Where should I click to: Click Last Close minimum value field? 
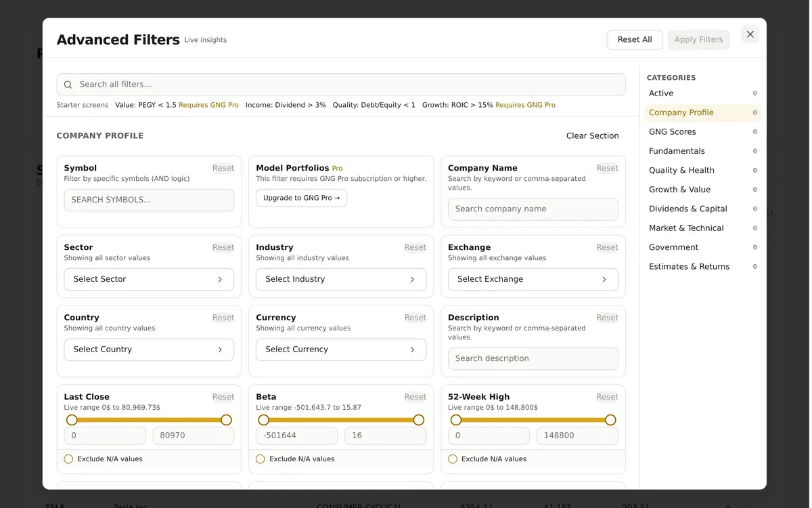[105, 436]
